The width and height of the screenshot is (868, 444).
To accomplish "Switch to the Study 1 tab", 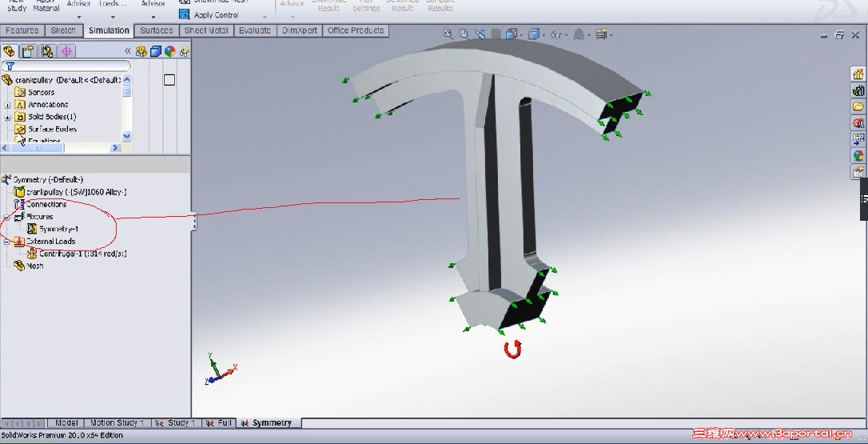I will point(176,423).
